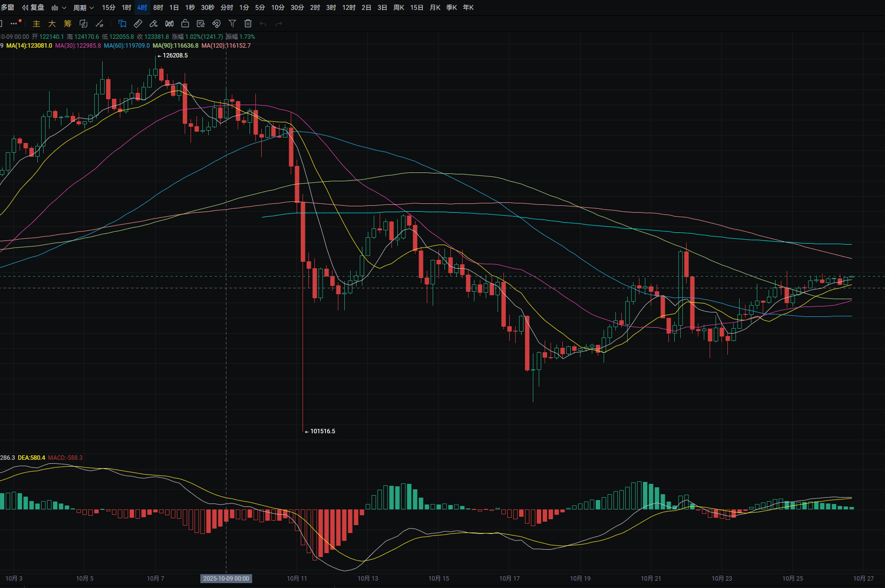This screenshot has height=588, width=885.
Task: Toggle the 大 large-order indicator
Action: [x=52, y=24]
